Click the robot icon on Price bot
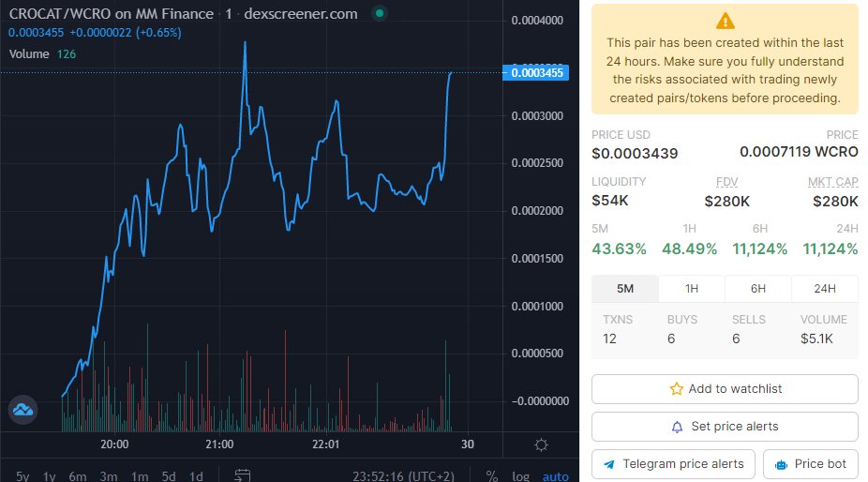The image size is (868, 482). 781,465
